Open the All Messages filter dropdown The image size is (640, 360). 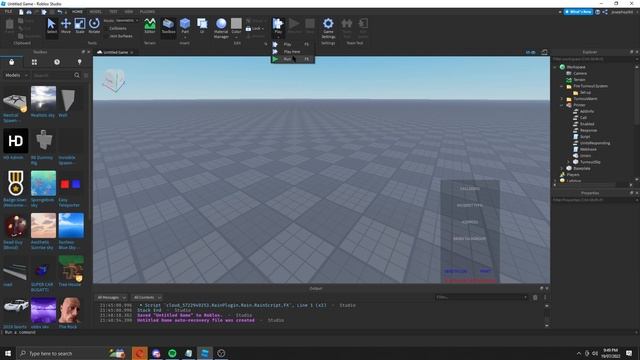[111, 298]
